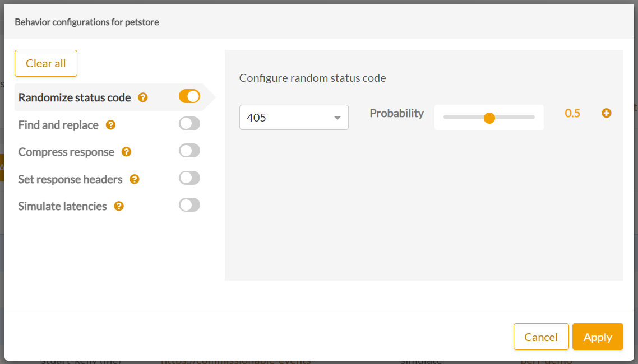
Task: Select the Find and replace menu item
Action: 58,125
